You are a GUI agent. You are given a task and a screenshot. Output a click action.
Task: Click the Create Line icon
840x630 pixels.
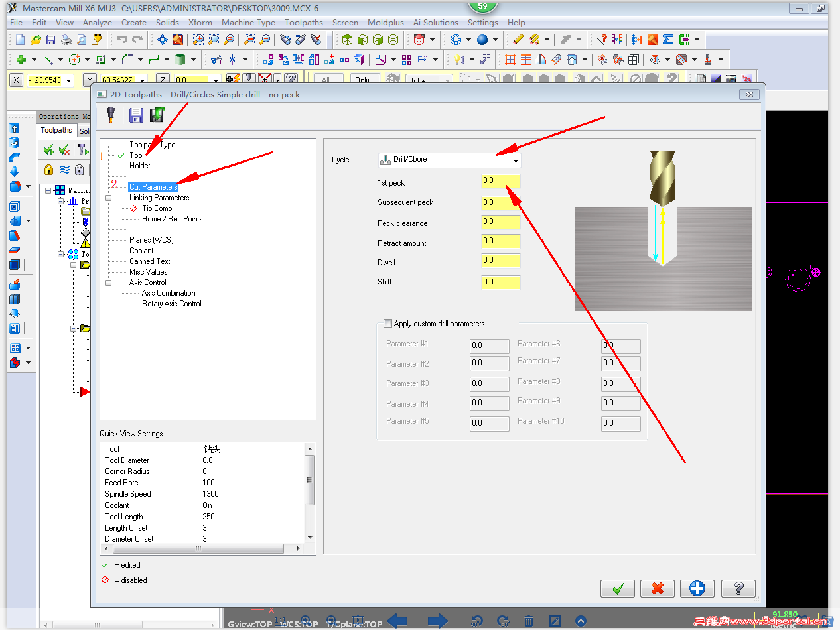pyautogui.click(x=48, y=60)
